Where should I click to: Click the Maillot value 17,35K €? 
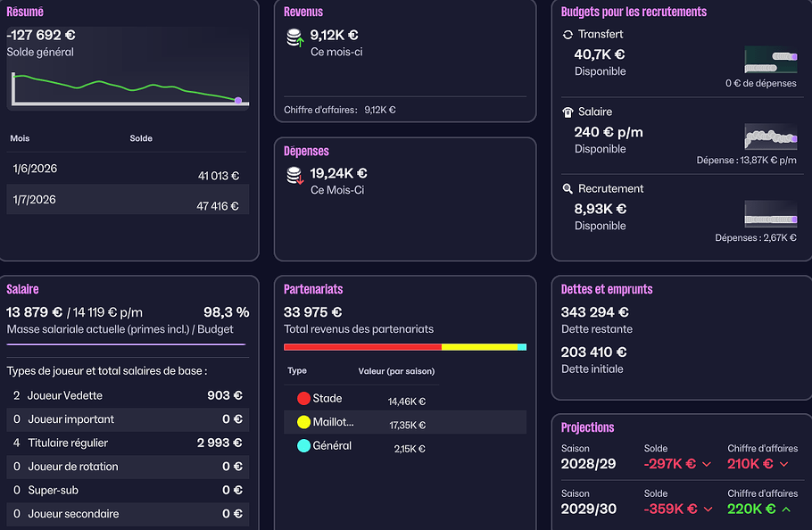[x=407, y=426]
